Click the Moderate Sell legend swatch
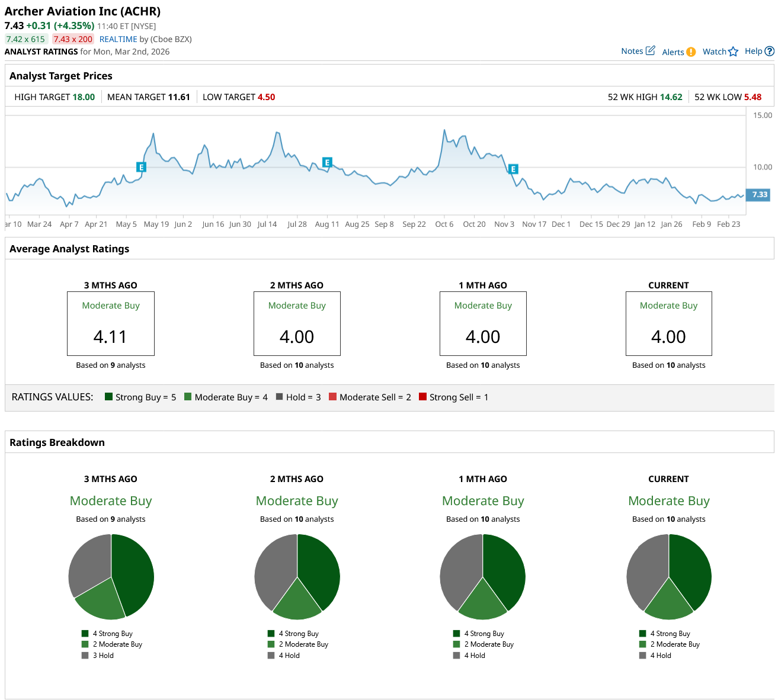The height and width of the screenshot is (700, 775). [x=332, y=397]
